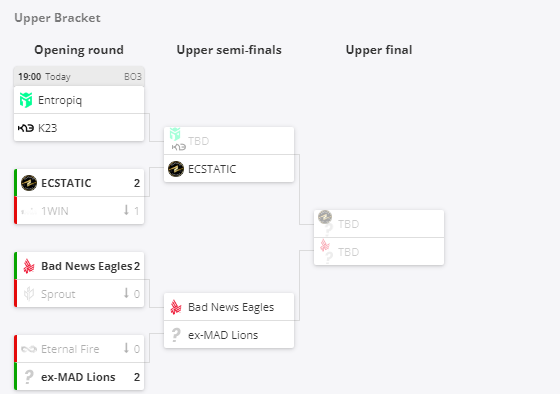Click the Entropiq team logo in opening round
The height and width of the screenshot is (394, 560).
point(26,100)
